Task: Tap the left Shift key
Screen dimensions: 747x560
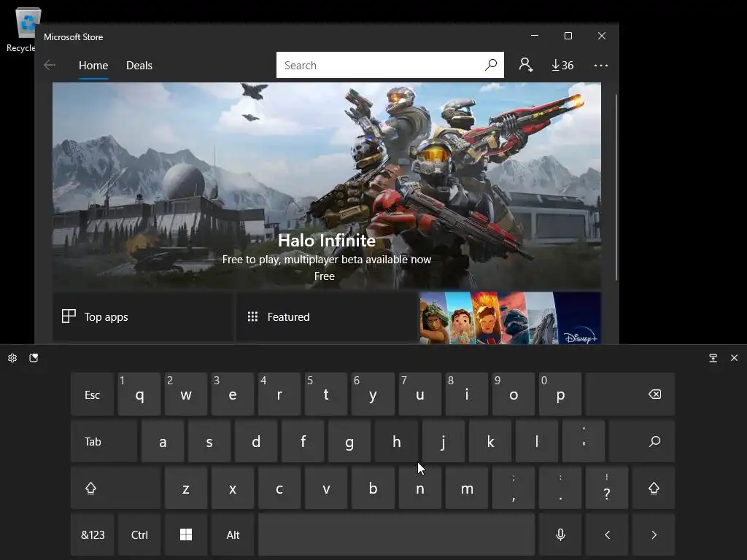Action: point(116,488)
